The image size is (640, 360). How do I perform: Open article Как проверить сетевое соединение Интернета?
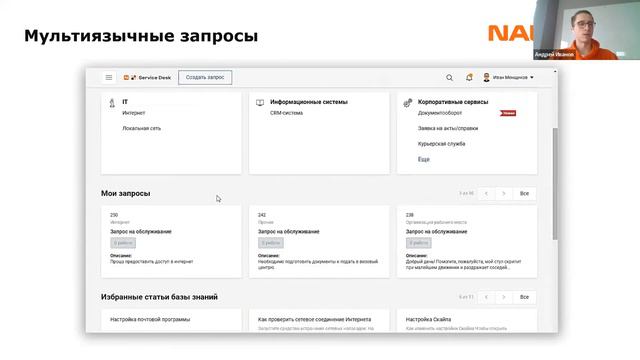click(x=314, y=319)
